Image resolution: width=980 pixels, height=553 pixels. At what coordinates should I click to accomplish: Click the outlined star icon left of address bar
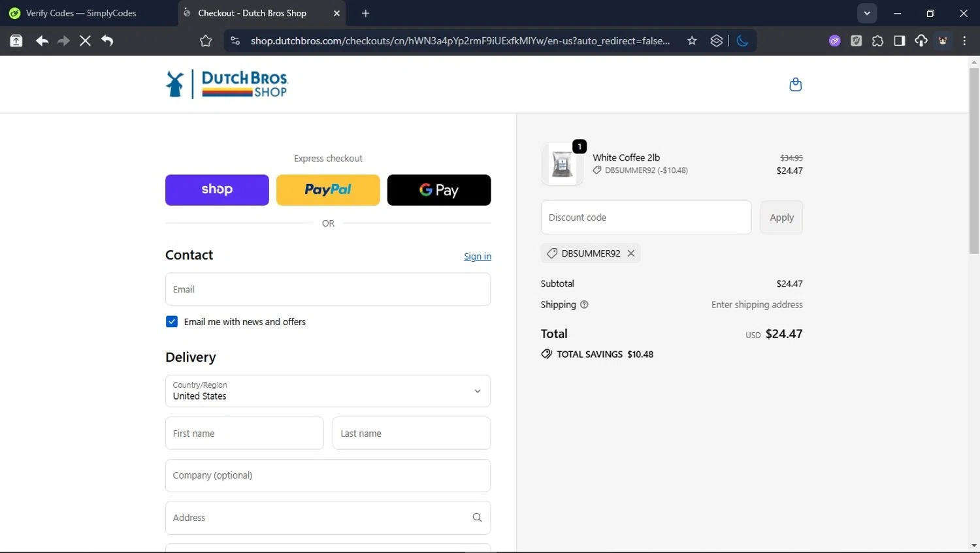(206, 41)
